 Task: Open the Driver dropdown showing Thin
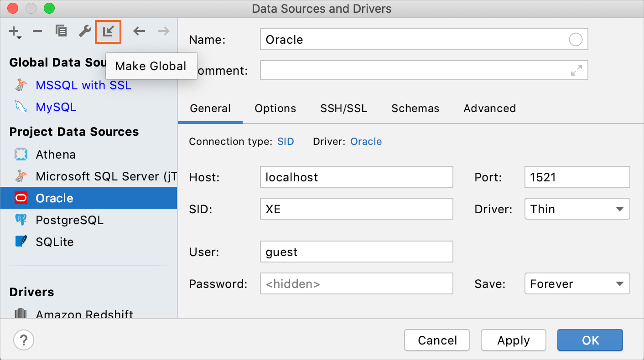coord(577,209)
